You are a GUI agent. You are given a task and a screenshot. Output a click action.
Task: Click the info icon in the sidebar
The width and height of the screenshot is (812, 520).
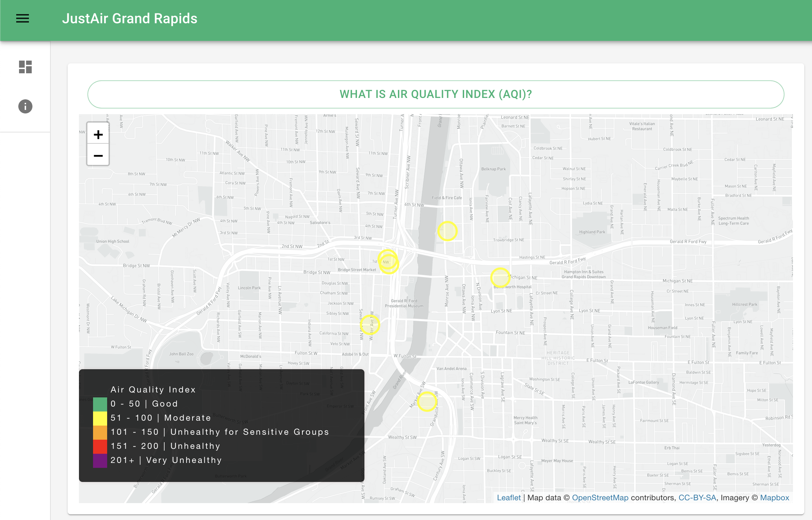click(25, 106)
